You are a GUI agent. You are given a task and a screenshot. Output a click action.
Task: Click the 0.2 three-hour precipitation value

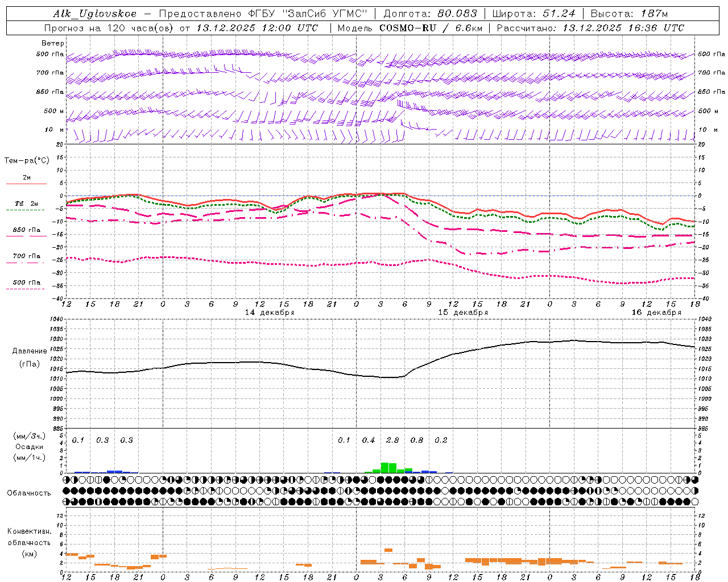(x=441, y=440)
